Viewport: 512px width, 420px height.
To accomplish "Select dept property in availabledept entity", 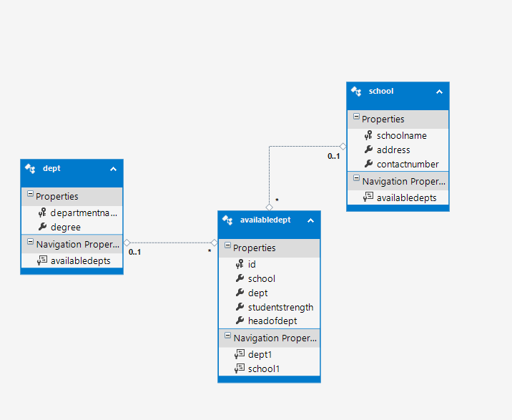I will (257, 293).
